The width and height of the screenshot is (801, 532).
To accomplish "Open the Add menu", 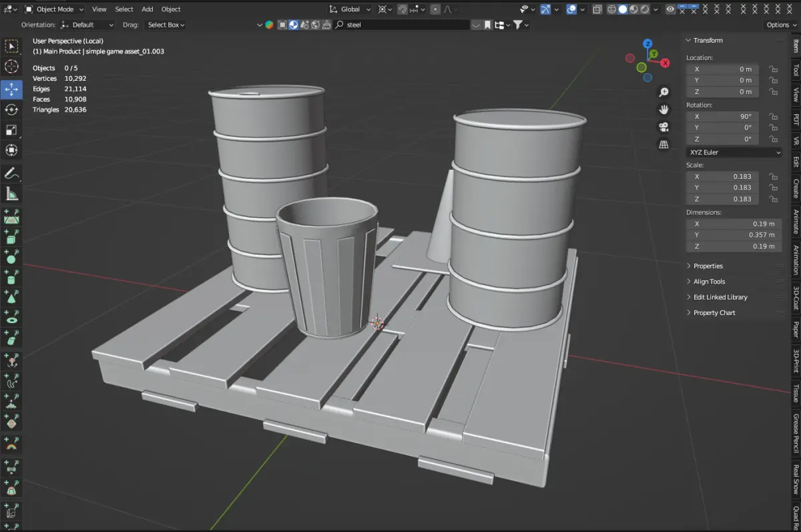I will (148, 9).
